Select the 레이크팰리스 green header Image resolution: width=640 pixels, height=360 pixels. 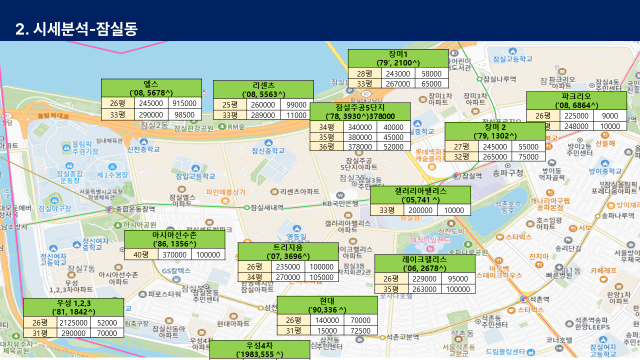click(424, 264)
